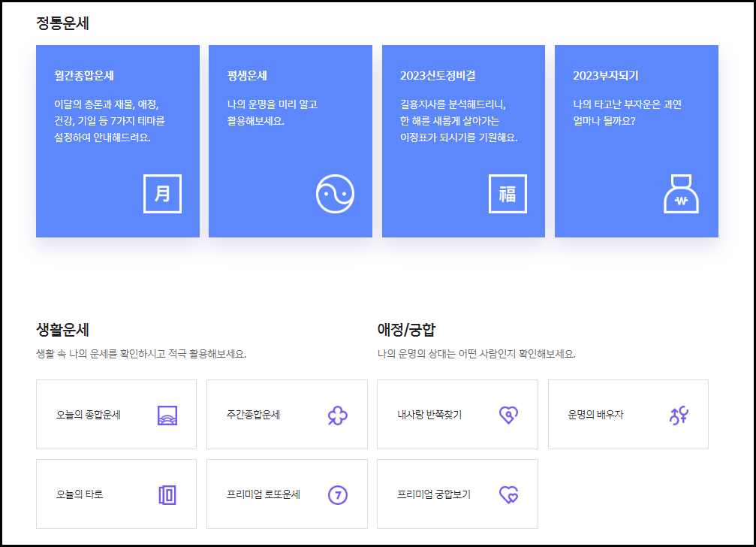
Task: Click the number 7 icon on 프리미엄 로또운세
Action: 338,494
